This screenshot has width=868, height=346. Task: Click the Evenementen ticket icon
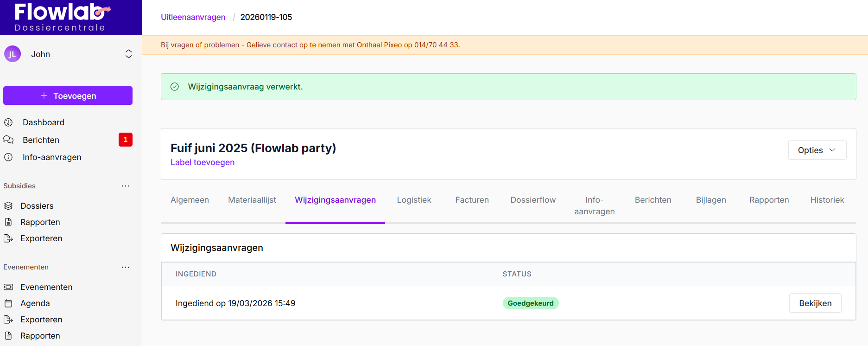[8, 287]
